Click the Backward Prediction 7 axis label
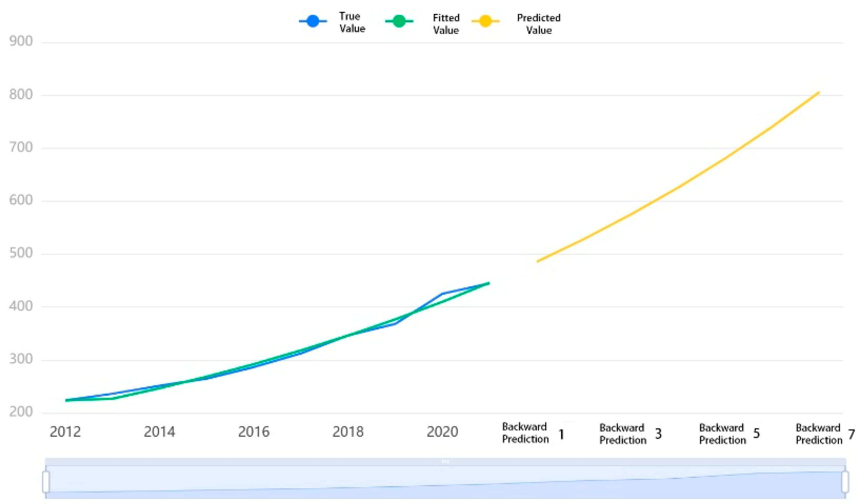This screenshot has height=504, width=865. (824, 434)
